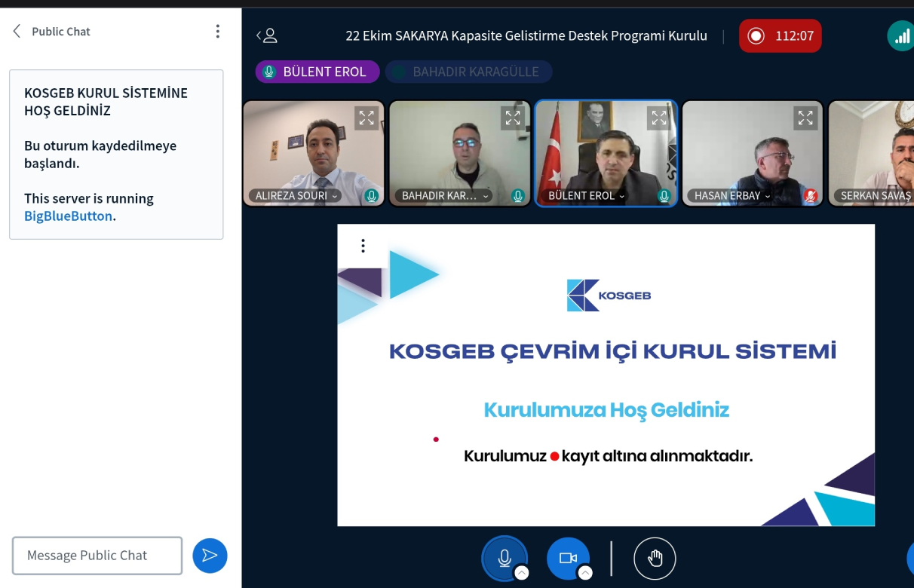Click 'Kurulumuza Hoş Geldiniz' slide text
This screenshot has width=914, height=588.
click(606, 410)
